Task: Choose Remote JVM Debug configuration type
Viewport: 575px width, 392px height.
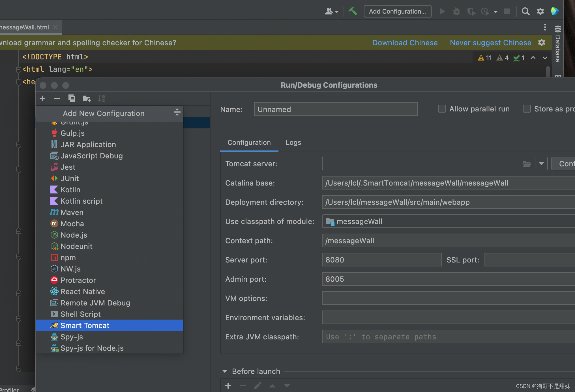Action: tap(110, 303)
